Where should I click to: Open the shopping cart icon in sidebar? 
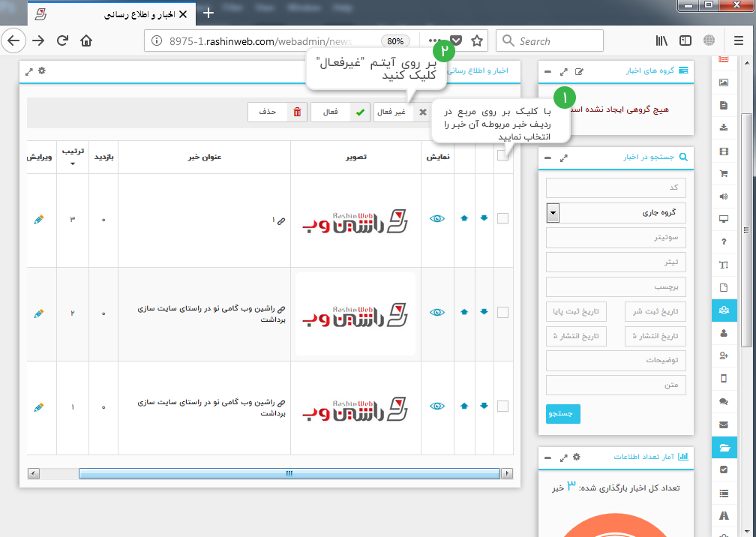pos(724,174)
